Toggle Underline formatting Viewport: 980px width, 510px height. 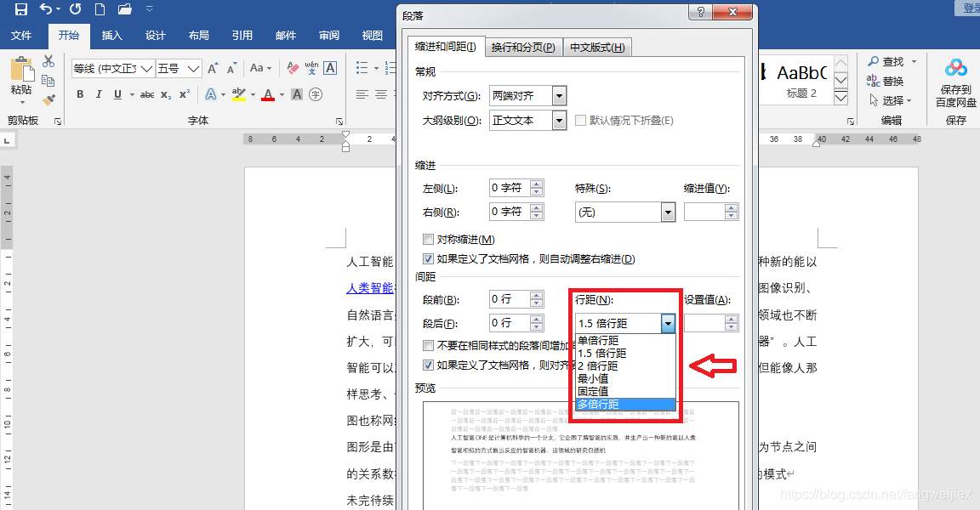click(x=117, y=94)
